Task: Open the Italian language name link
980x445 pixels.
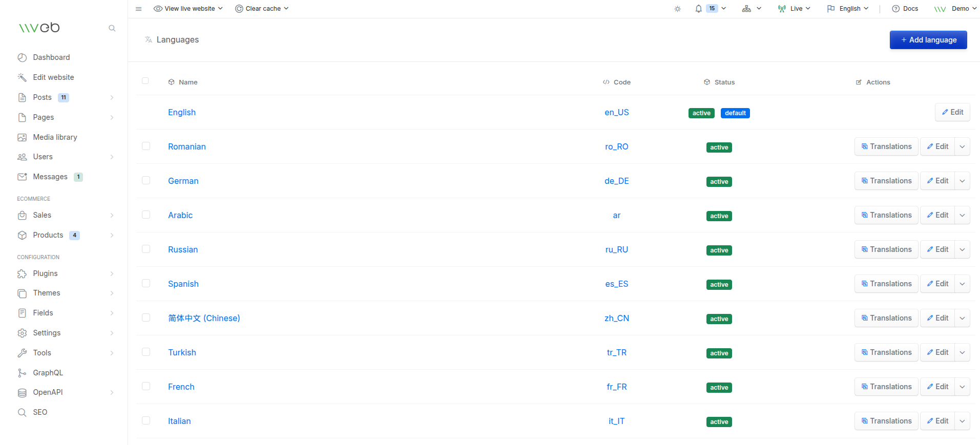Action: (179, 421)
